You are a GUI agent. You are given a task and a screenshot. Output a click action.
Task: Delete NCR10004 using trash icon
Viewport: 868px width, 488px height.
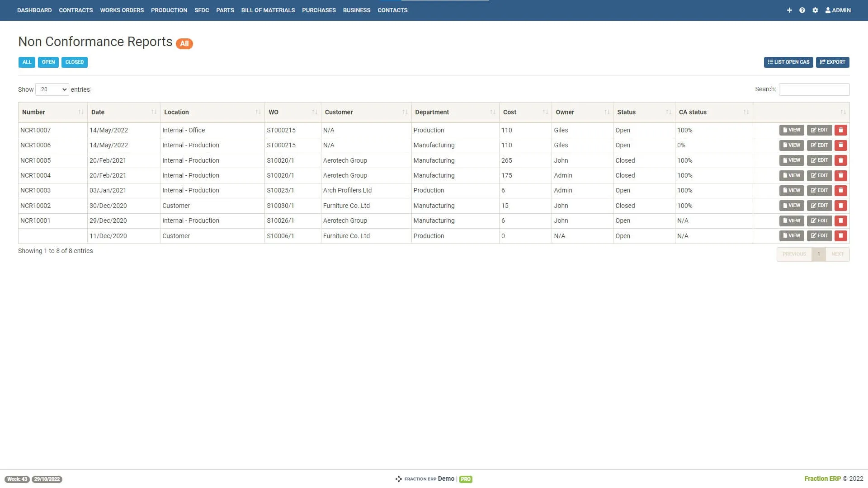pyautogui.click(x=840, y=175)
